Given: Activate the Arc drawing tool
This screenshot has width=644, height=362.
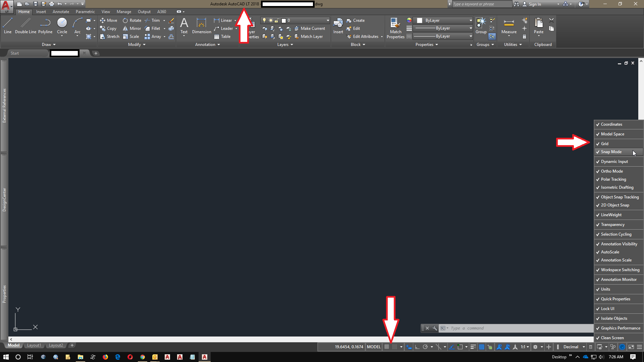Looking at the screenshot, I should tap(77, 25).
